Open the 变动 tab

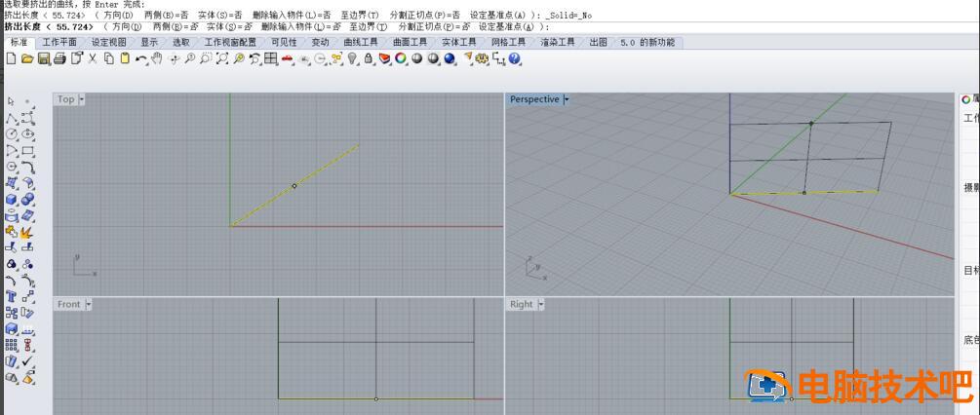[320, 43]
